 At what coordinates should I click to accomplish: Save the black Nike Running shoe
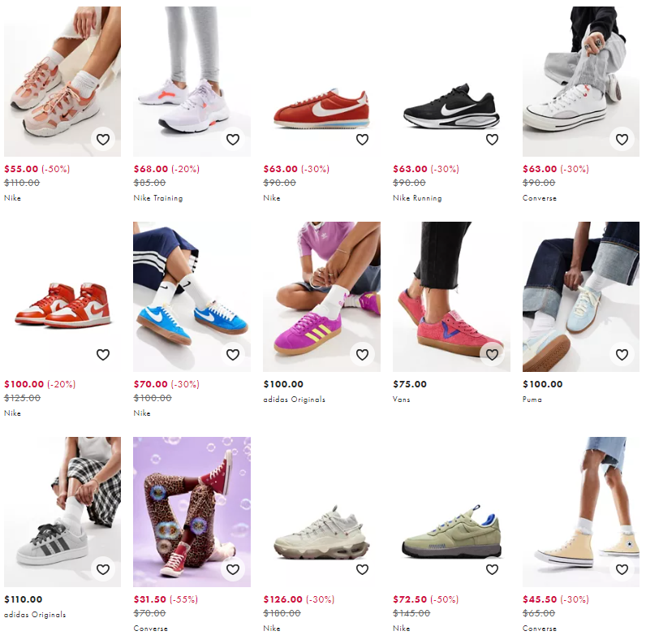[492, 140]
